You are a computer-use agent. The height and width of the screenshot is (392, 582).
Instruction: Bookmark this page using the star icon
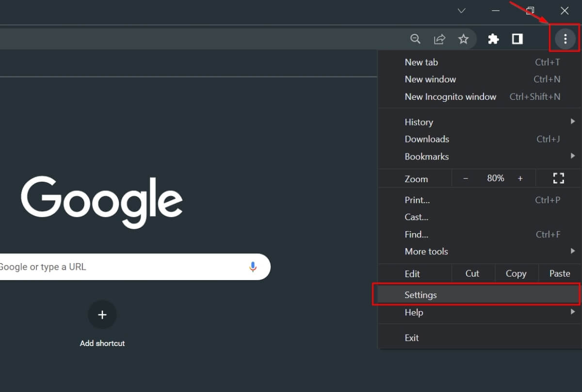click(464, 39)
